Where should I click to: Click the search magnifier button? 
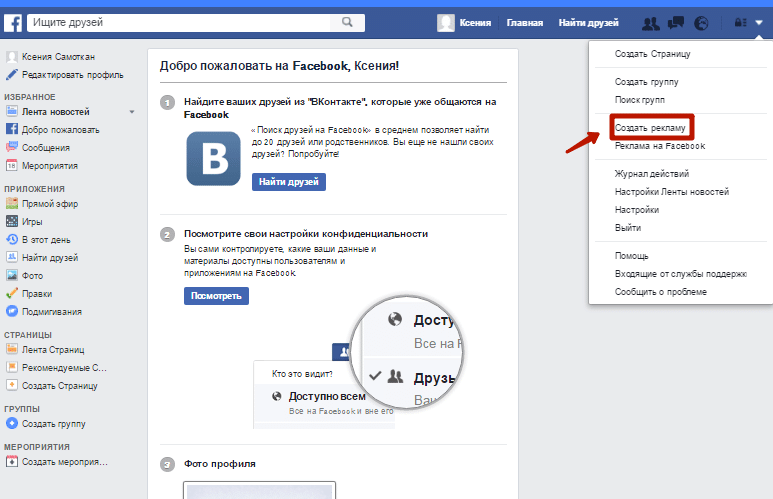click(x=347, y=22)
